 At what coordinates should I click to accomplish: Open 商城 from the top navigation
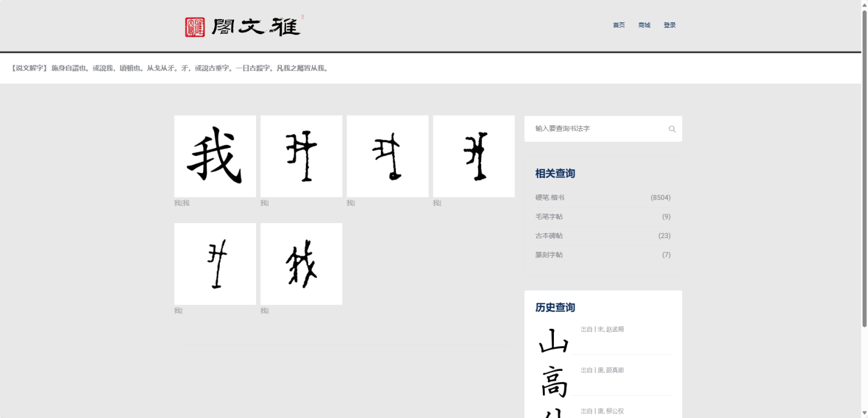[x=644, y=25]
